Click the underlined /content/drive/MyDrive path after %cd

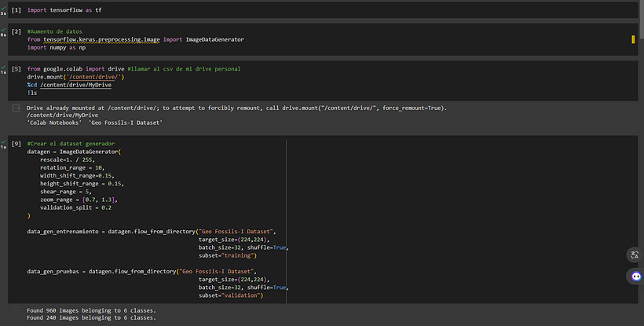pyautogui.click(x=75, y=85)
